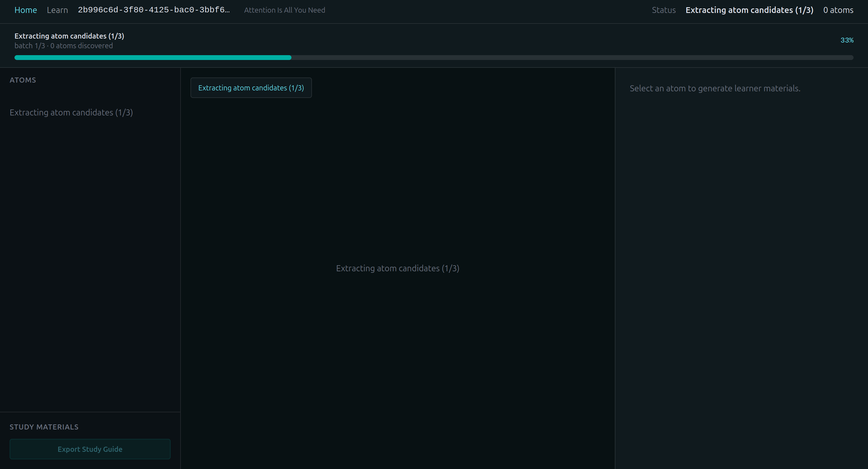The width and height of the screenshot is (868, 469).
Task: Click the '0 atoms' counter
Action: point(838,10)
